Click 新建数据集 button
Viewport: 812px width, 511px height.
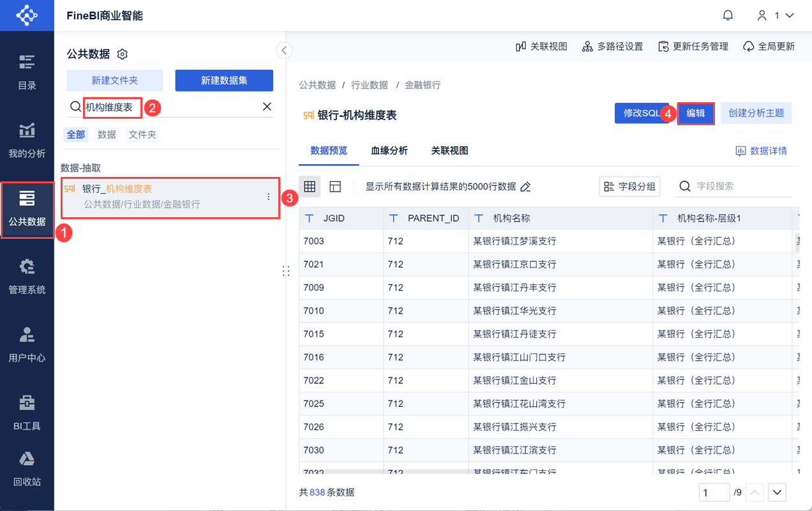pyautogui.click(x=224, y=80)
